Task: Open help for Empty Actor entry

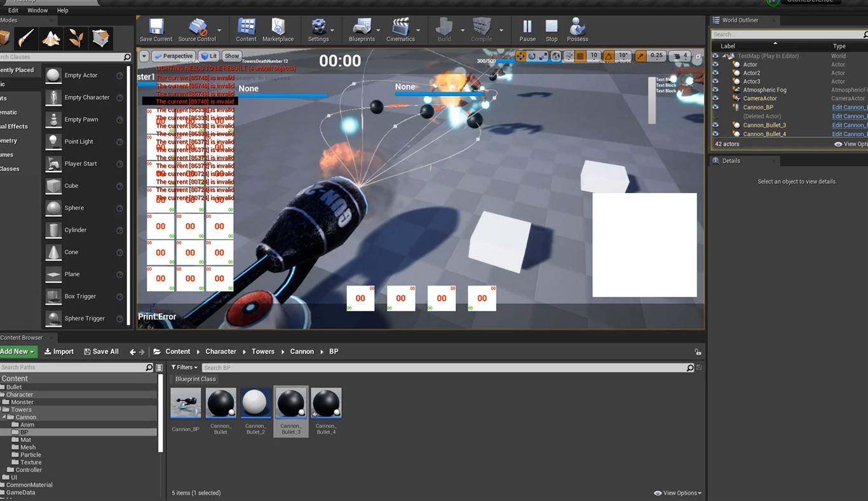Action: pos(119,76)
